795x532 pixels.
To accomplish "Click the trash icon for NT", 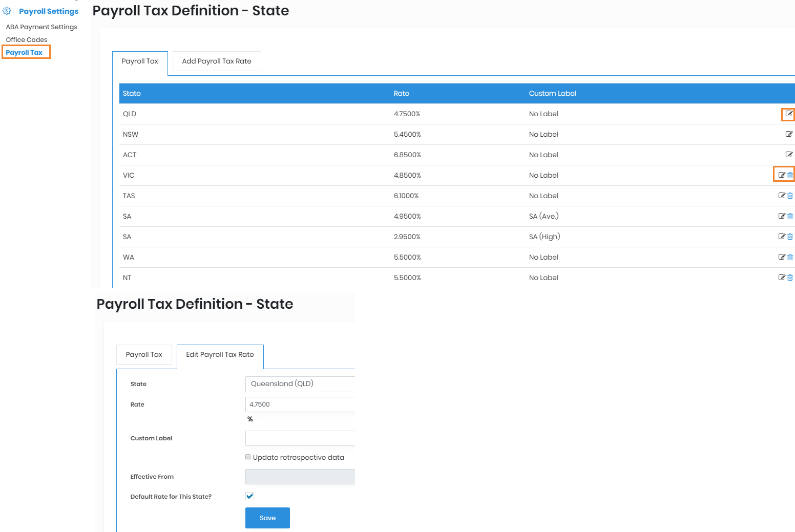I will click(790, 278).
